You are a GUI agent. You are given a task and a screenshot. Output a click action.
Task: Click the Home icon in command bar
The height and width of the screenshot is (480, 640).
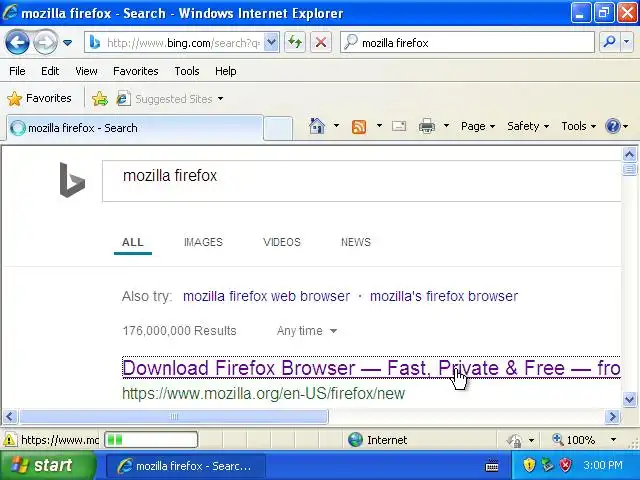pos(317,126)
